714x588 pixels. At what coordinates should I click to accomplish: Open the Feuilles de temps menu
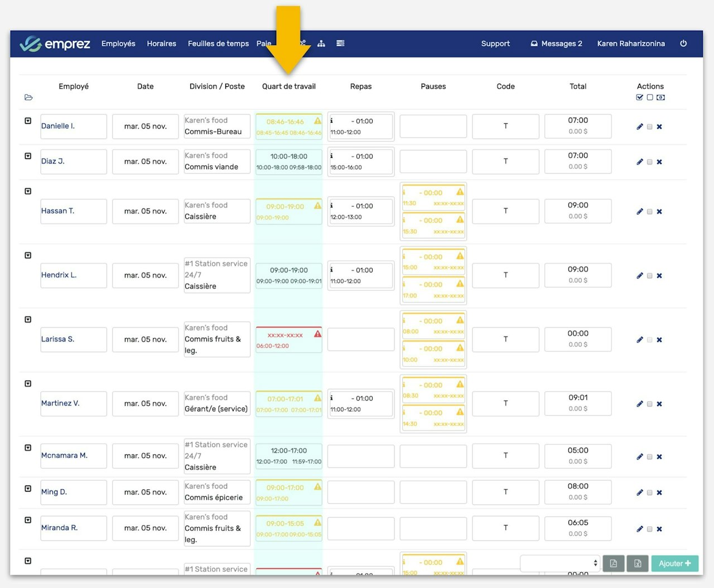(x=219, y=43)
